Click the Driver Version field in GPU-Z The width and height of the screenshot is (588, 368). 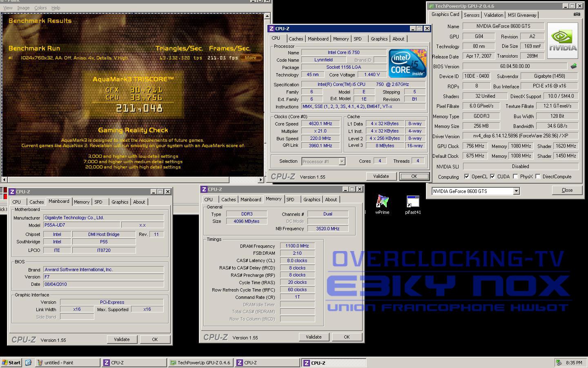(x=521, y=136)
